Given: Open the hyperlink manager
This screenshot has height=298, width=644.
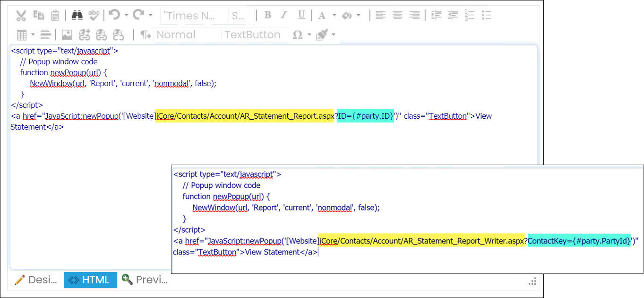Looking at the screenshot, I should coord(85,35).
